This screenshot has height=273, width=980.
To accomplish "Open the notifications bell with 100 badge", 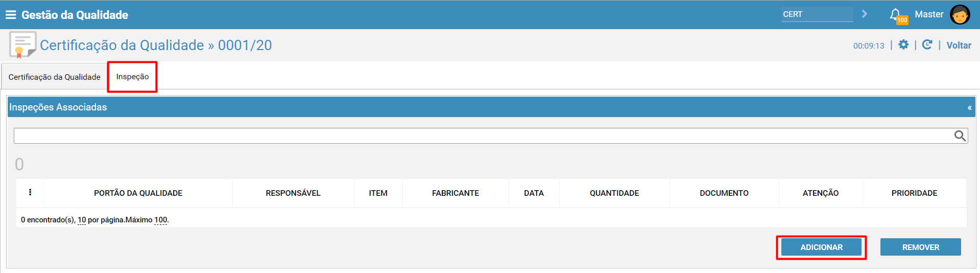I will 898,15.
